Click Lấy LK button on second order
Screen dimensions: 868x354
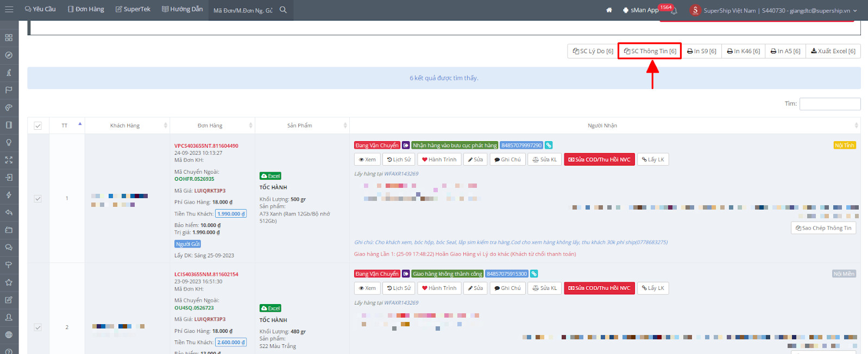tap(653, 288)
